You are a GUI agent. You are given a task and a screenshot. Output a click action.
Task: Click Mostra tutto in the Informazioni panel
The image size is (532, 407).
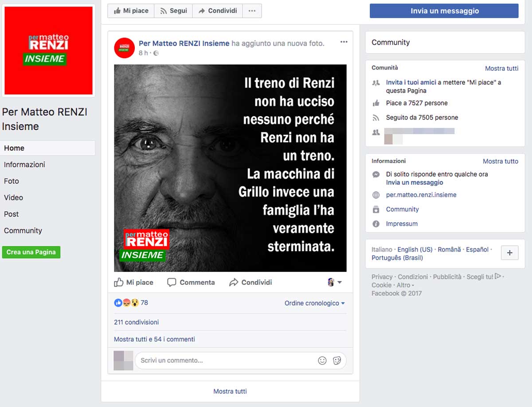click(x=501, y=161)
